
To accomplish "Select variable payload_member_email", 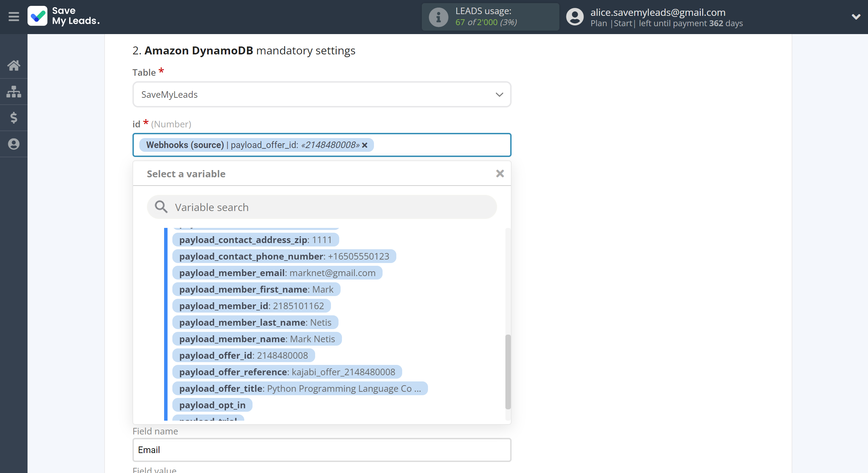I will [x=277, y=273].
